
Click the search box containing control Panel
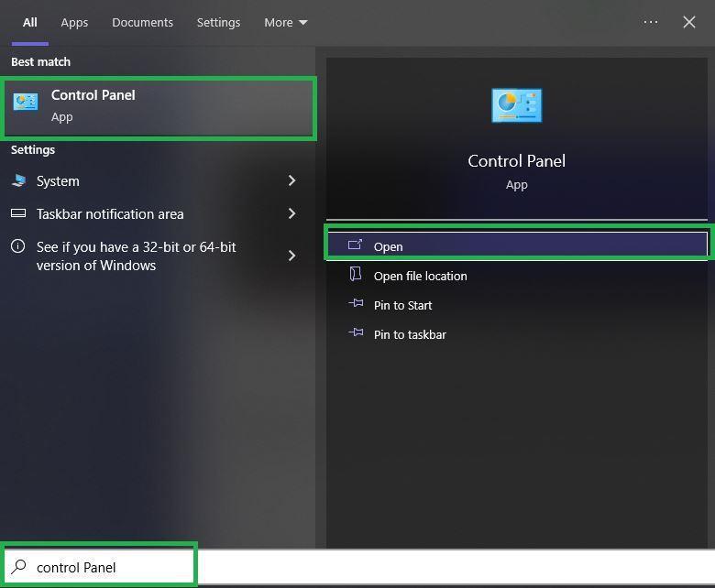pos(357,567)
